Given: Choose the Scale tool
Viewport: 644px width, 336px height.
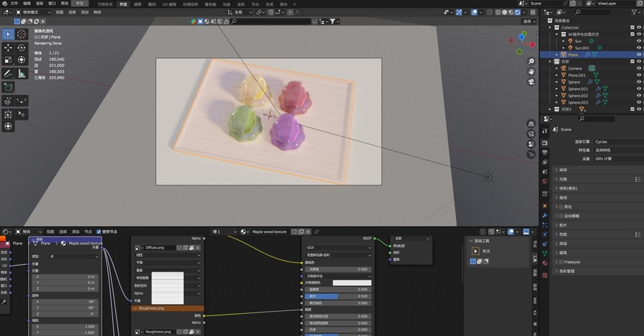Looking at the screenshot, I should (8, 60).
